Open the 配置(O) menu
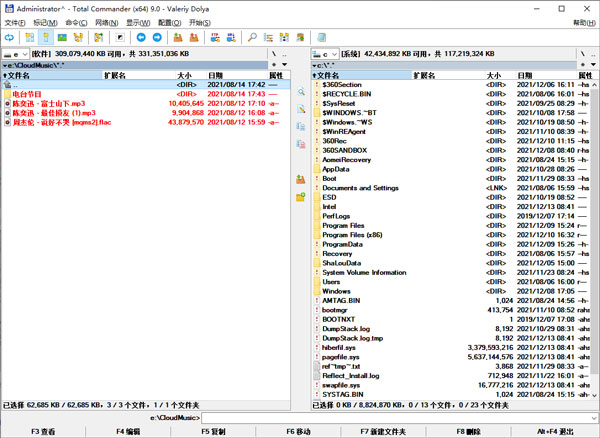Image resolution: width=600 pixels, height=438 pixels. 170,23
